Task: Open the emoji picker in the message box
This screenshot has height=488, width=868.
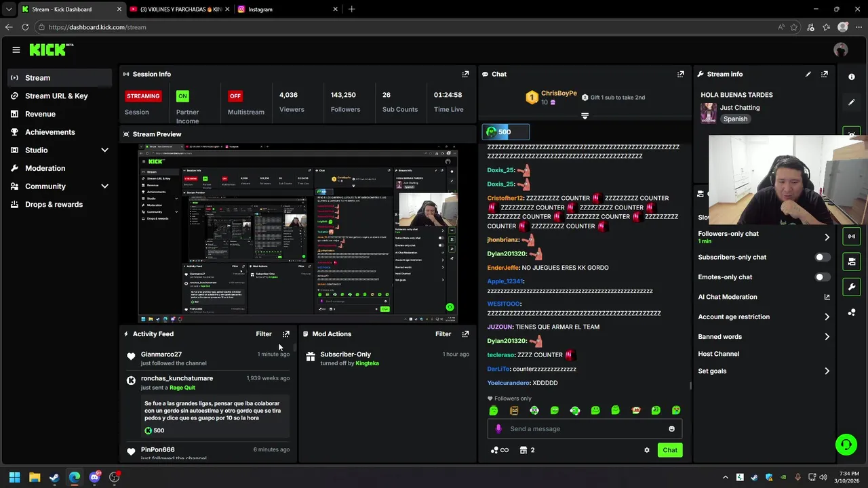Action: pos(672,428)
